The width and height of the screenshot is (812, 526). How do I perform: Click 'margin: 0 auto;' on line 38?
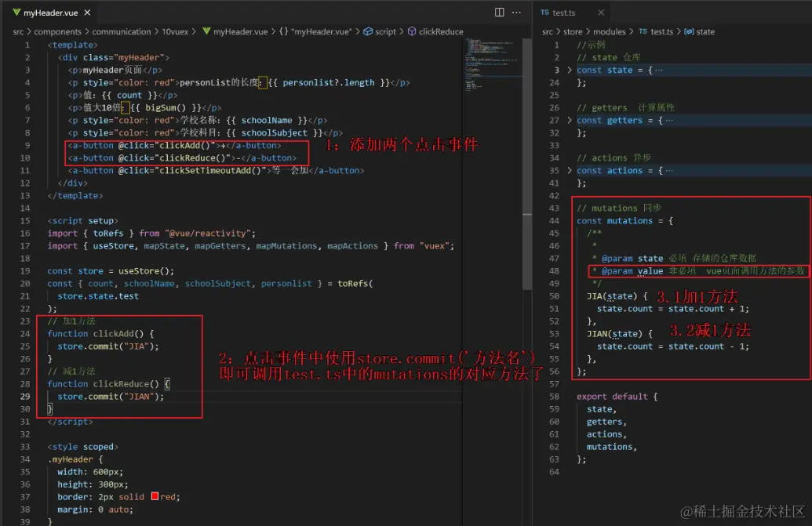tap(95, 510)
